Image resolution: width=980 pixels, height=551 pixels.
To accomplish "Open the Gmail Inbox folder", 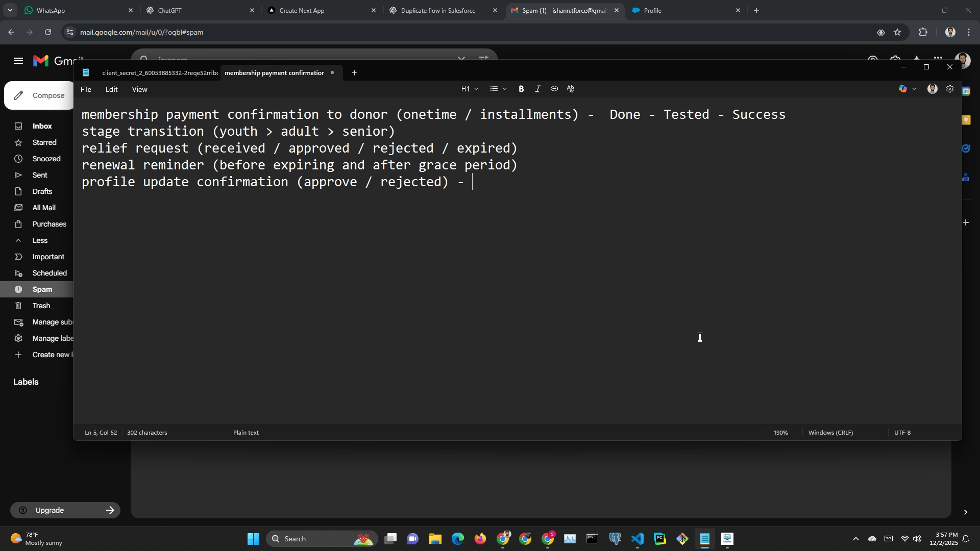I will 42,126.
